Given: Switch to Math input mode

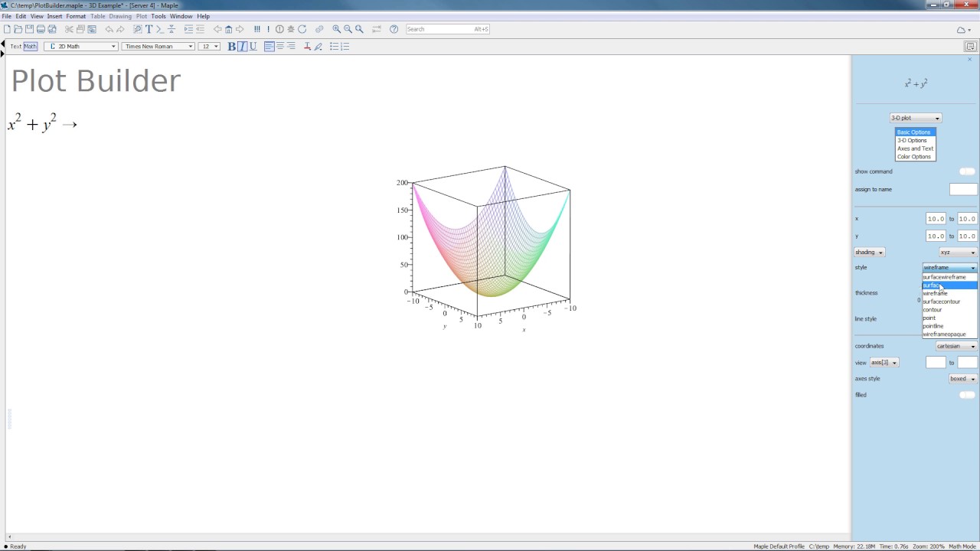Looking at the screenshot, I should (30, 47).
